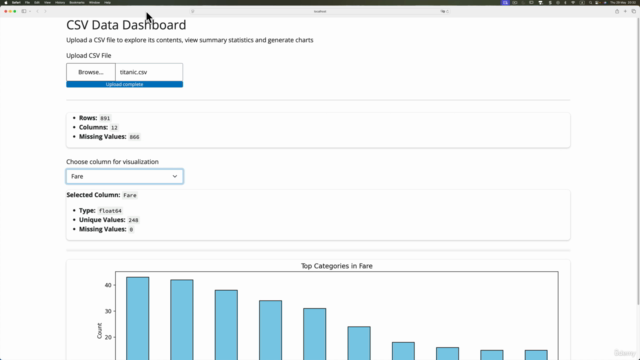Screen dimensions: 640x360
Task: Click total Missing Values 866
Action: pos(134,137)
